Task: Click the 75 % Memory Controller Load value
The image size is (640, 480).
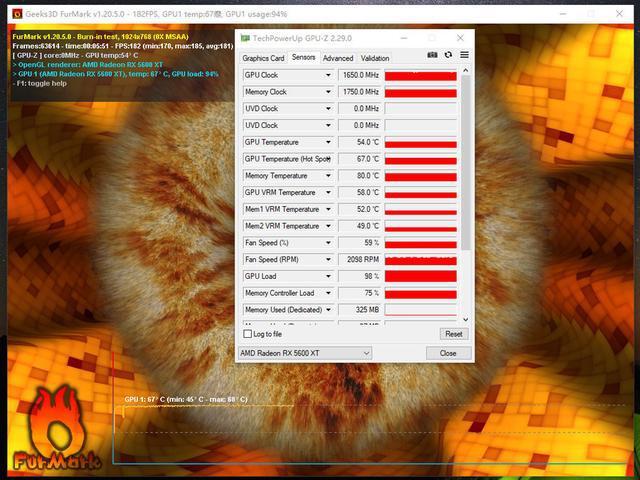Action: tap(360, 293)
